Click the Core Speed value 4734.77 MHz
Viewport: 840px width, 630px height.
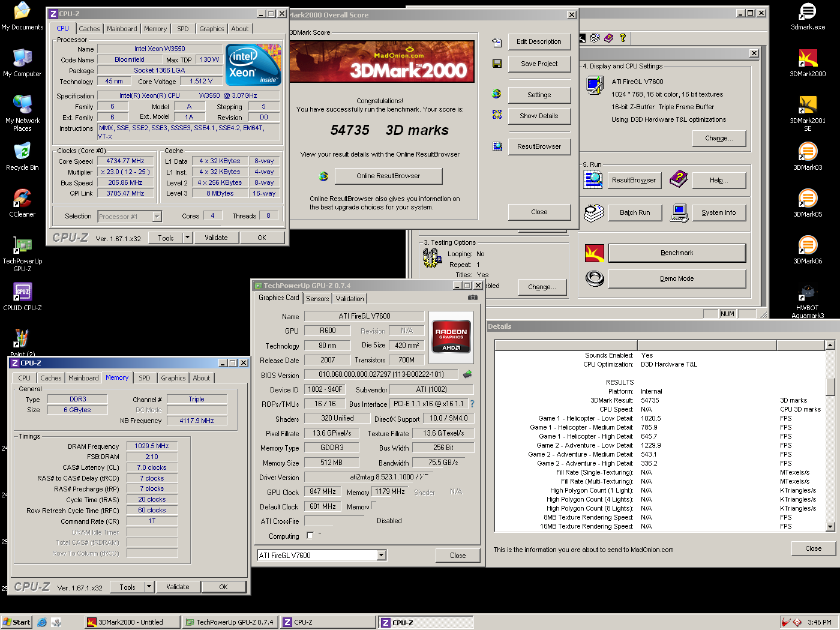(x=125, y=161)
